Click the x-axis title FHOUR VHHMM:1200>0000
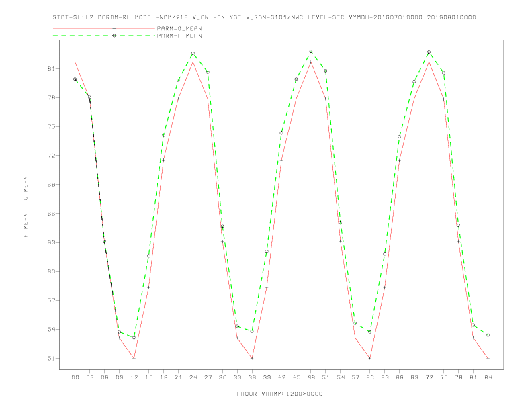 279,394
